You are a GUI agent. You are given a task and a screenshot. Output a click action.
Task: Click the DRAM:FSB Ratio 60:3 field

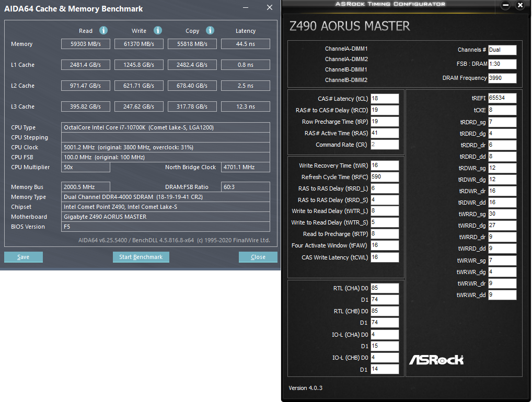[x=245, y=187]
